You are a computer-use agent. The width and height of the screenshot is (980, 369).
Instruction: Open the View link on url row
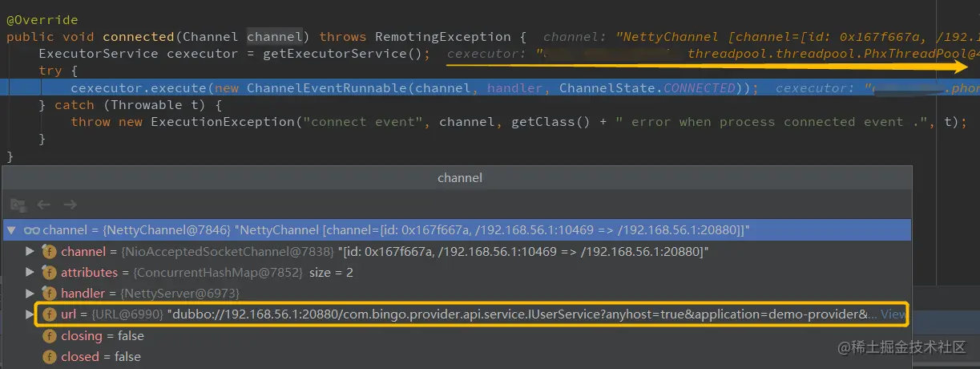coord(893,314)
